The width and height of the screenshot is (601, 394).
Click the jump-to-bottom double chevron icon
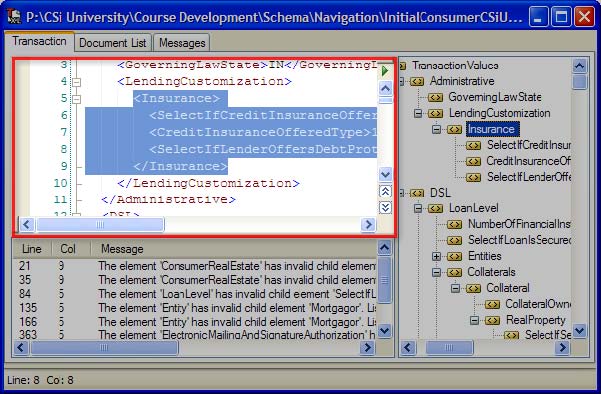(x=385, y=208)
